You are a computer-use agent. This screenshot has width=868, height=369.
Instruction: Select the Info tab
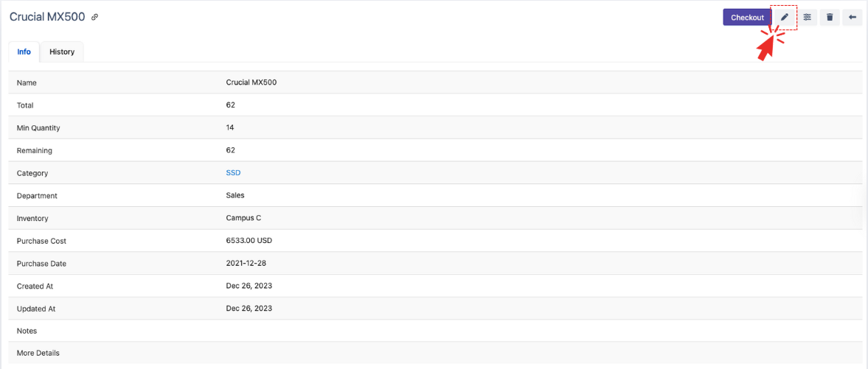[x=24, y=52]
